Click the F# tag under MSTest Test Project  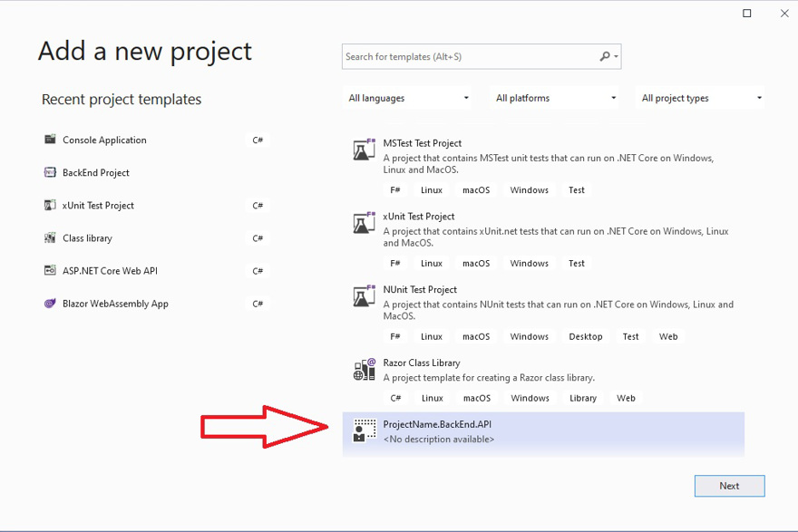point(395,189)
